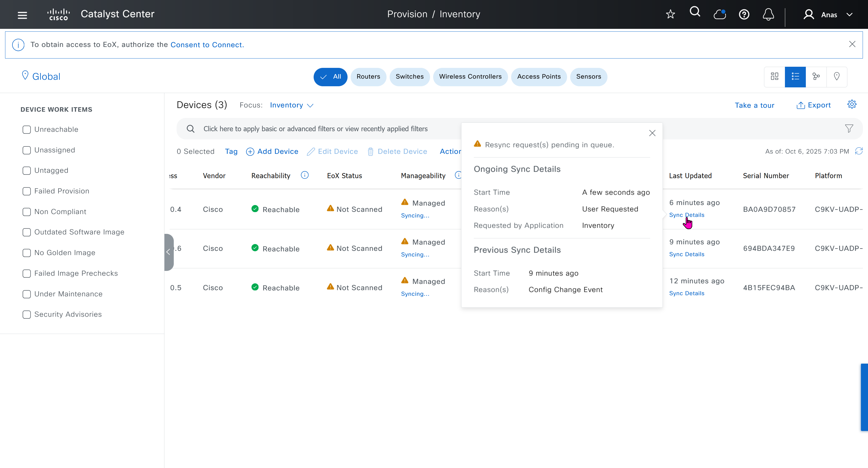Select the Switches device tab
Image resolution: width=868 pixels, height=468 pixels.
(x=409, y=77)
